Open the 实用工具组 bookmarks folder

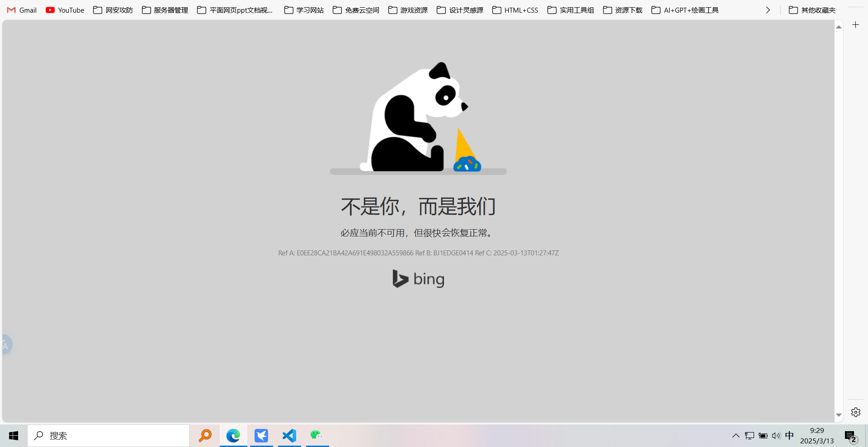(x=571, y=10)
